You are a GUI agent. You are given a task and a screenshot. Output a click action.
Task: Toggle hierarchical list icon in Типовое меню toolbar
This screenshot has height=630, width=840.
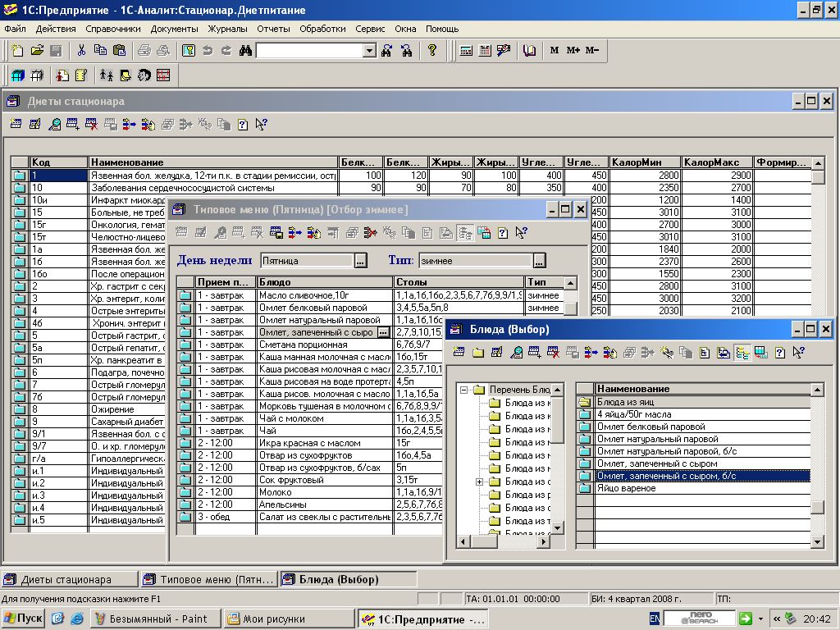(x=465, y=232)
